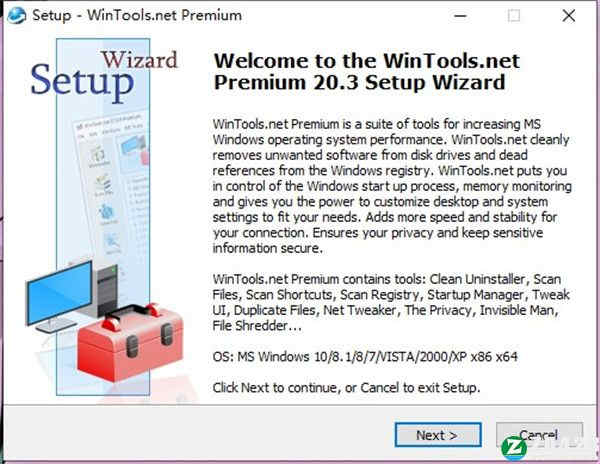The width and height of the screenshot is (600, 464).
Task: Close the setup window with X
Action: click(x=569, y=16)
